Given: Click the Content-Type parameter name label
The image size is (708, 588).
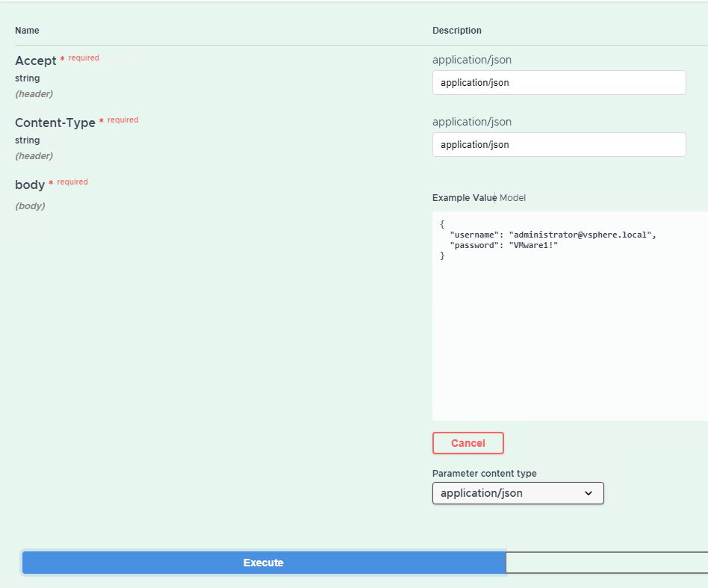Looking at the screenshot, I should click(55, 123).
